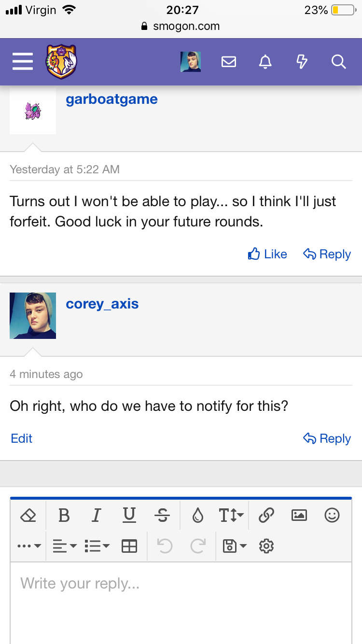
Task: Open alerts bell notifications
Action: tap(265, 62)
